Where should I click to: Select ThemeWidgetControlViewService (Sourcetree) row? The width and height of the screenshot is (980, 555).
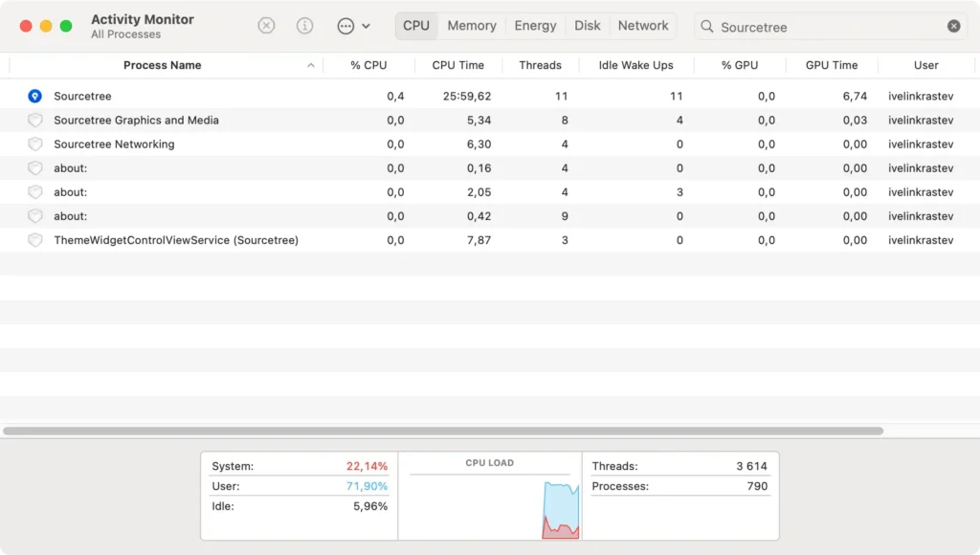point(490,240)
